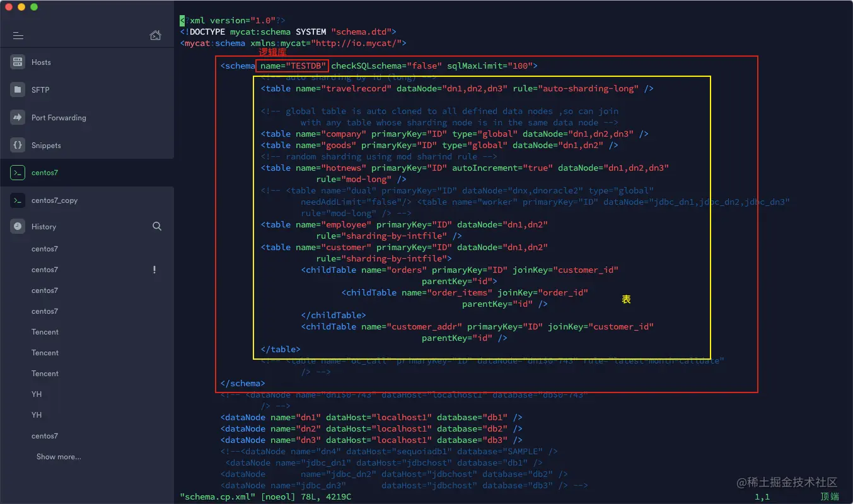The image size is (853, 504).
Task: Click the exclamation warning icon on centos7 entry
Action: click(x=154, y=270)
